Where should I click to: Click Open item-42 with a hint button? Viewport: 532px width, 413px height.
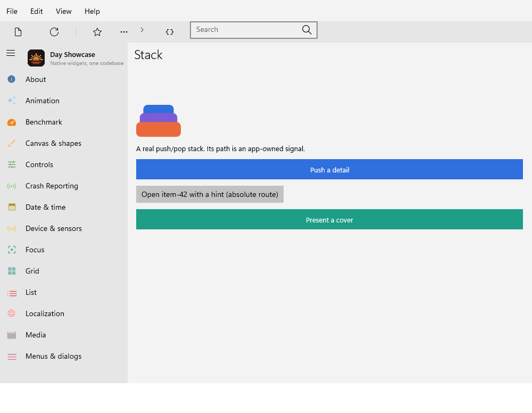pos(210,194)
